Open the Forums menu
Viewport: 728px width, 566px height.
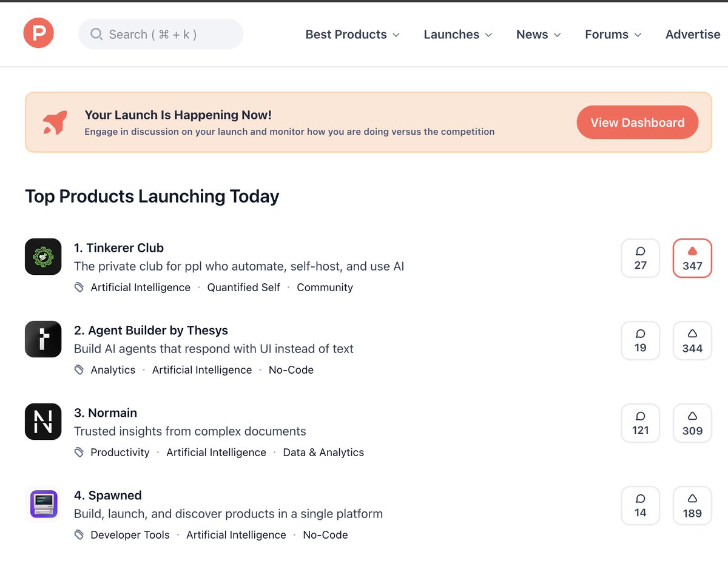(612, 35)
